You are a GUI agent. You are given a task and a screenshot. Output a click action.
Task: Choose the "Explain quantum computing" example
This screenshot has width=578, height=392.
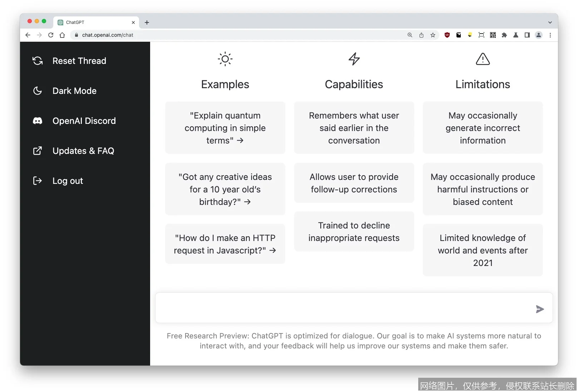(225, 128)
